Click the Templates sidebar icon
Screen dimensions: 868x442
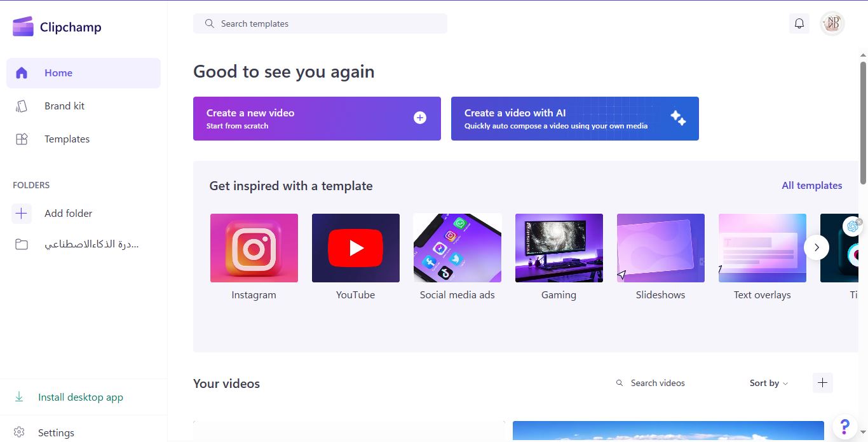pos(22,139)
